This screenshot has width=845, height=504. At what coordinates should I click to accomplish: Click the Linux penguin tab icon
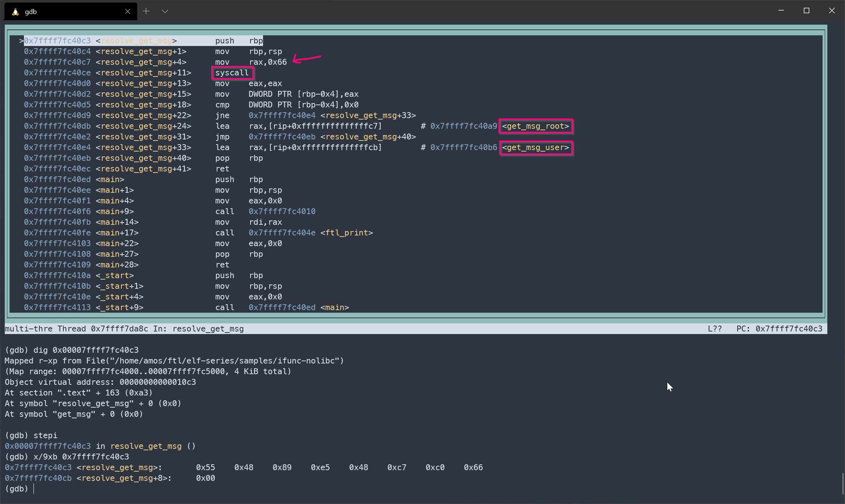point(15,12)
